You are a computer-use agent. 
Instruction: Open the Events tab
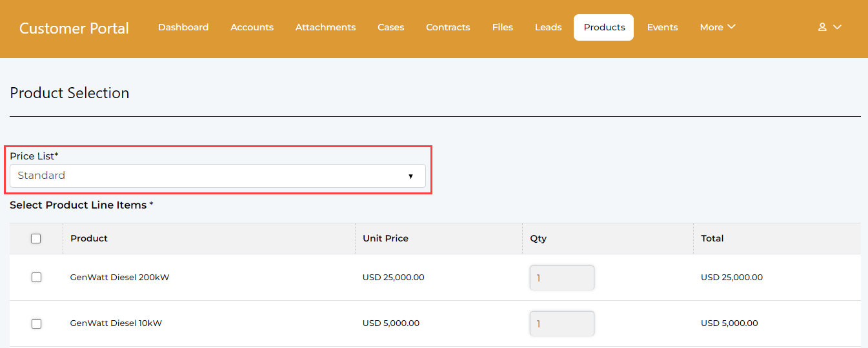tap(662, 27)
